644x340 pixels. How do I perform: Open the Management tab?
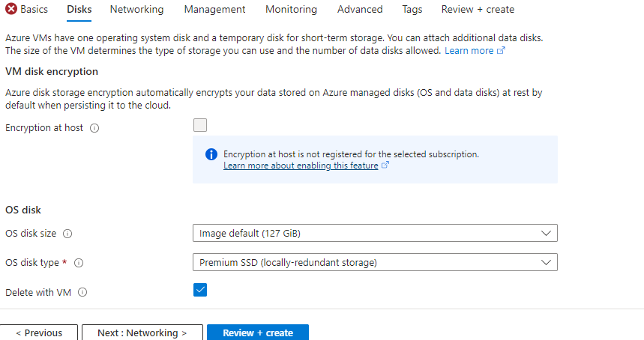[214, 10]
